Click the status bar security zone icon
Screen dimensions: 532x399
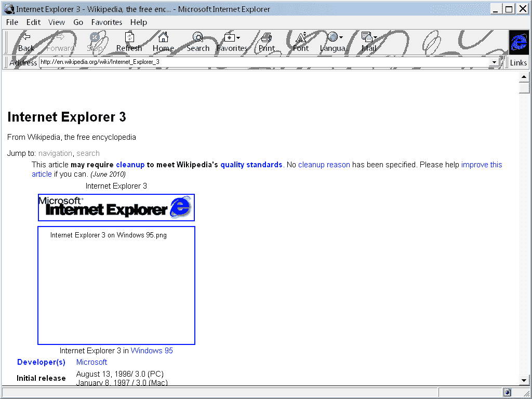(x=508, y=393)
